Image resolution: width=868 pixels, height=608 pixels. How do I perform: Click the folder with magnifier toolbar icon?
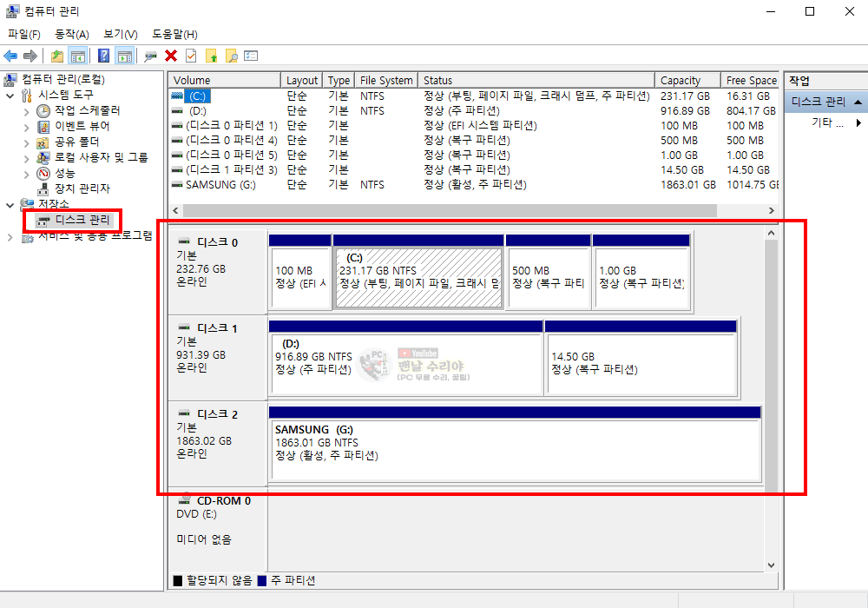pyautogui.click(x=231, y=56)
